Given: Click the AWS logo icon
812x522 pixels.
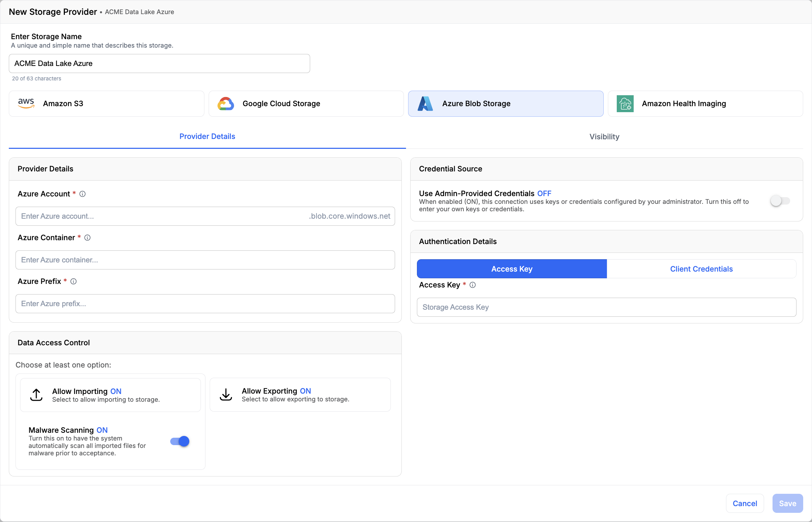Looking at the screenshot, I should [26, 103].
